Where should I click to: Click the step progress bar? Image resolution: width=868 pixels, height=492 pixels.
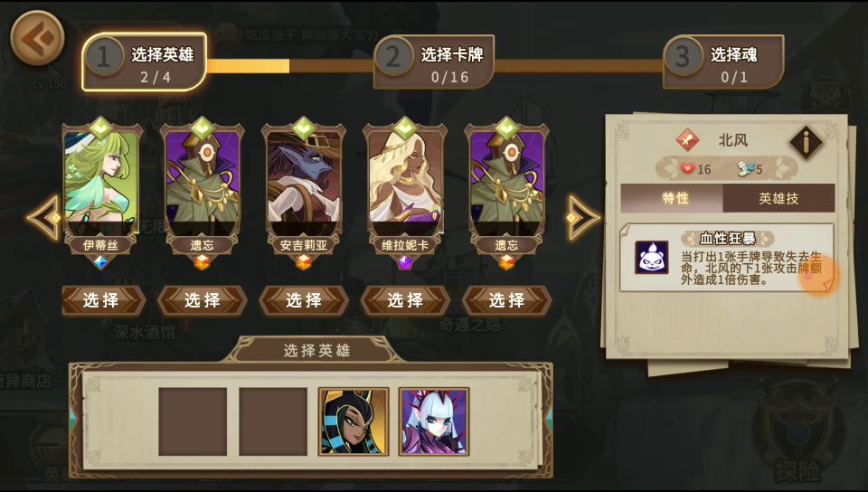[x=435, y=66]
